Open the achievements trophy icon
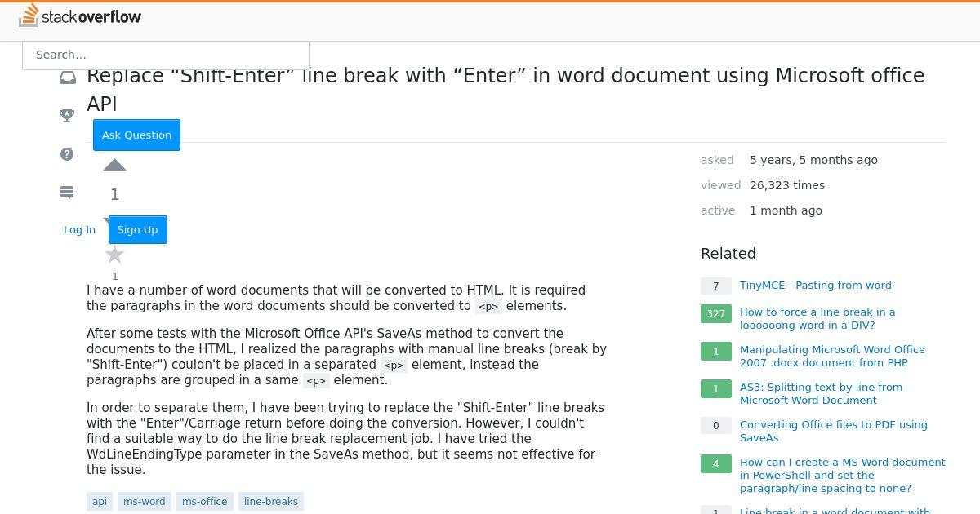The image size is (980, 514). click(68, 116)
